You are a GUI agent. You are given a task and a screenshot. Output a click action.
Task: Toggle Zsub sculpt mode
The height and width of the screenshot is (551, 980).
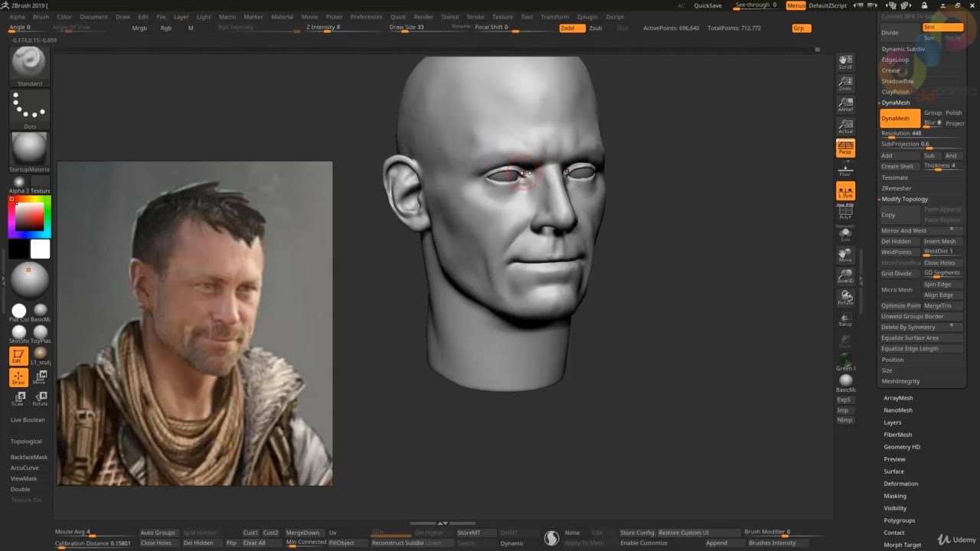596,28
